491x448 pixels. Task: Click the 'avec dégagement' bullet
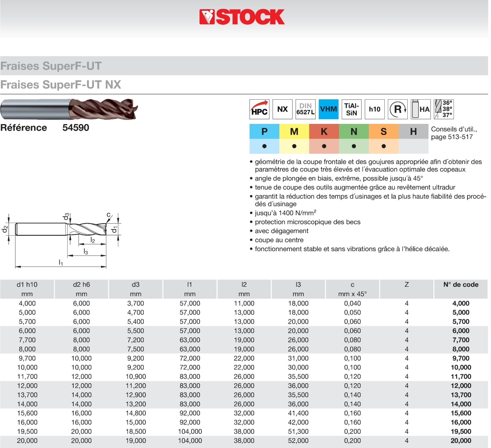(279, 231)
